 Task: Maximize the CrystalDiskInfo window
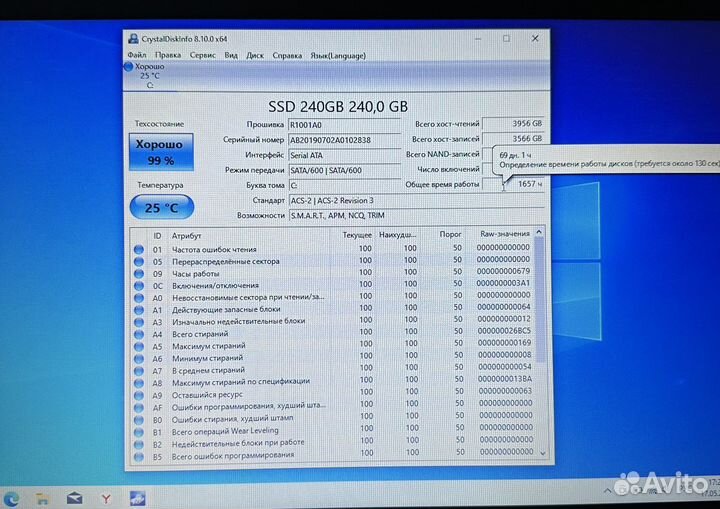[x=506, y=39]
